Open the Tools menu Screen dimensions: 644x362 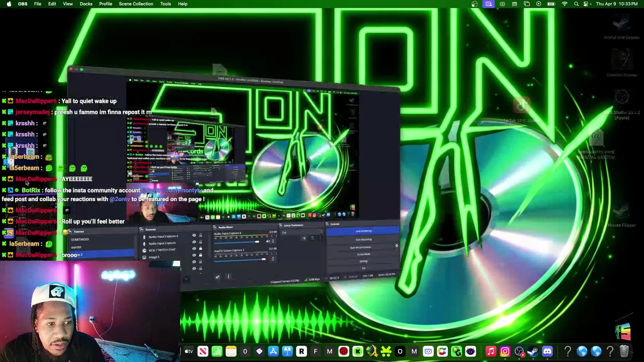166,4
